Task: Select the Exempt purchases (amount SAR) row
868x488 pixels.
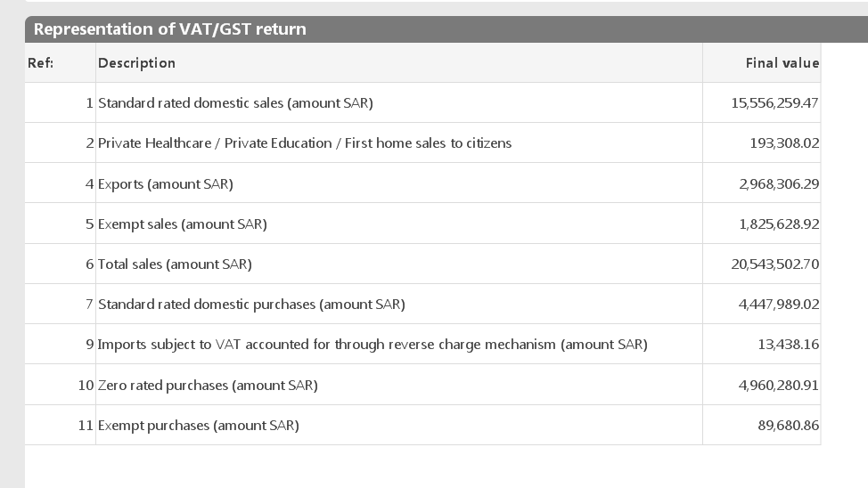Action: 199,426
